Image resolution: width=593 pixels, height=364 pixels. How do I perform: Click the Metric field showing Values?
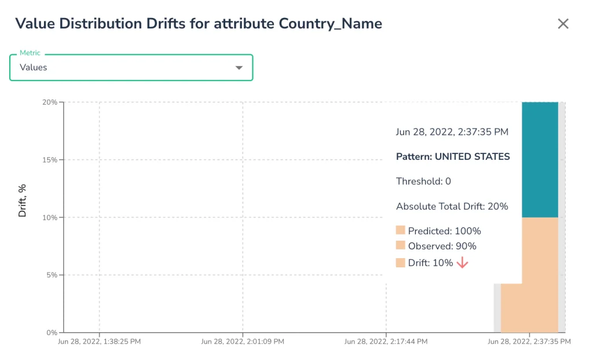point(116,68)
